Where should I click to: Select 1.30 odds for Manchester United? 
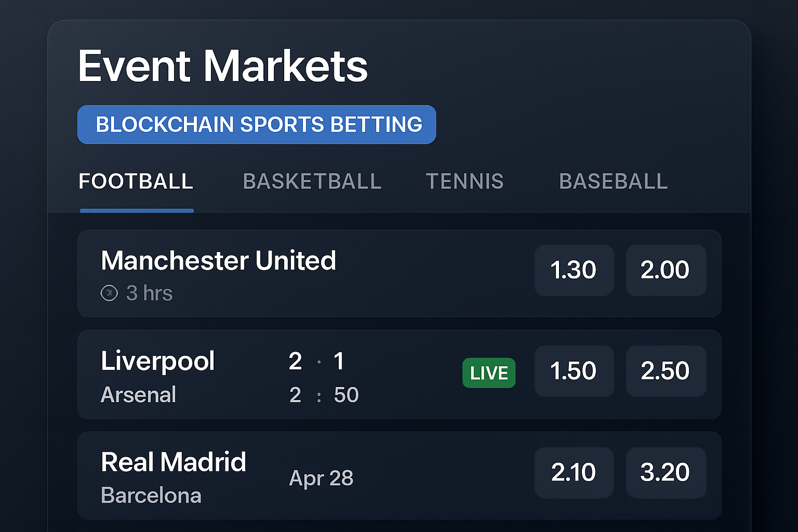pos(574,270)
